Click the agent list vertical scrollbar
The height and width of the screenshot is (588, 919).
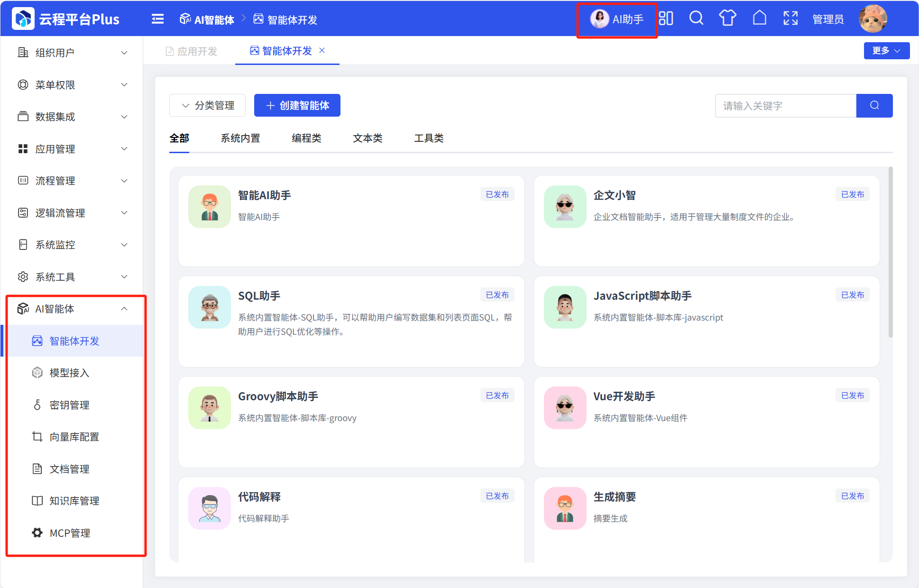(x=891, y=252)
